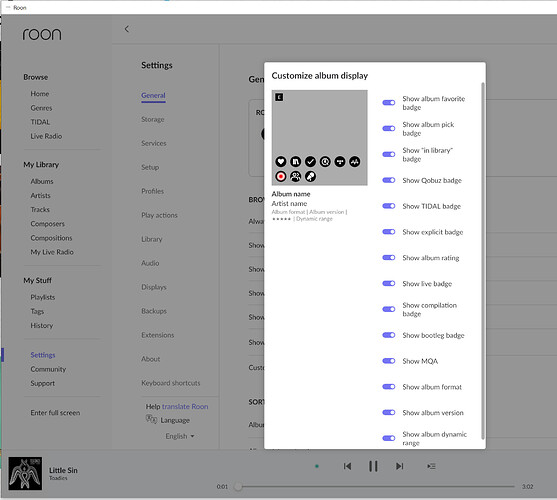Toggle Show MQA switch
This screenshot has width=557, height=500.
point(389,361)
